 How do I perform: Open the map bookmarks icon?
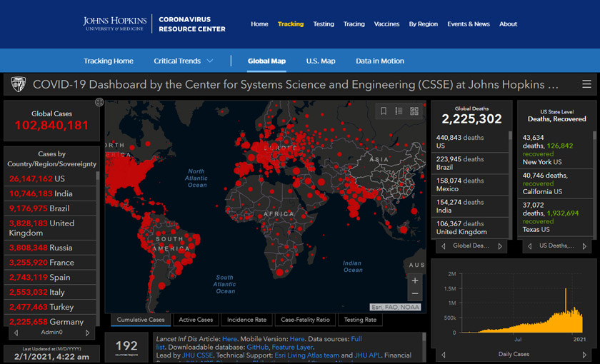tap(384, 111)
